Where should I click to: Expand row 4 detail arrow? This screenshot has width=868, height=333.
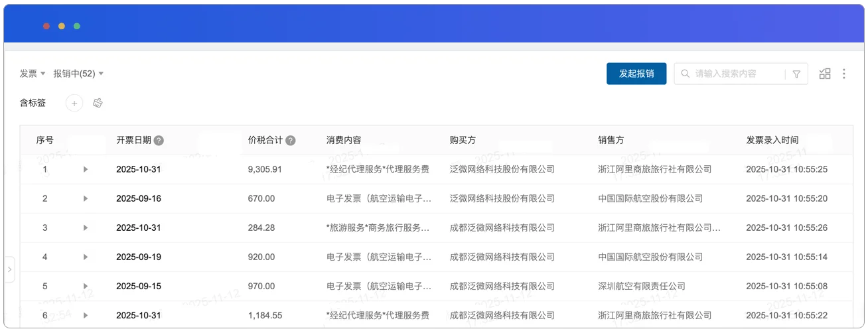coord(86,257)
